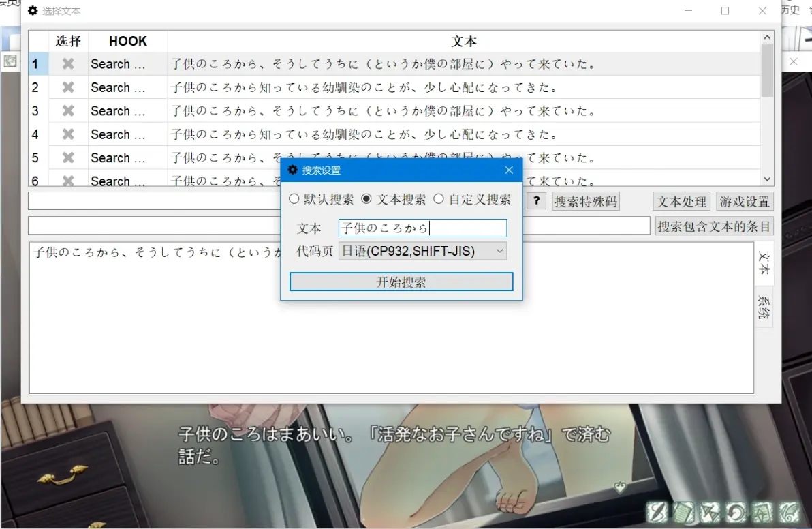This screenshot has width=812, height=529.
Task: Switch to the 系统 side tab
Action: tap(764, 307)
